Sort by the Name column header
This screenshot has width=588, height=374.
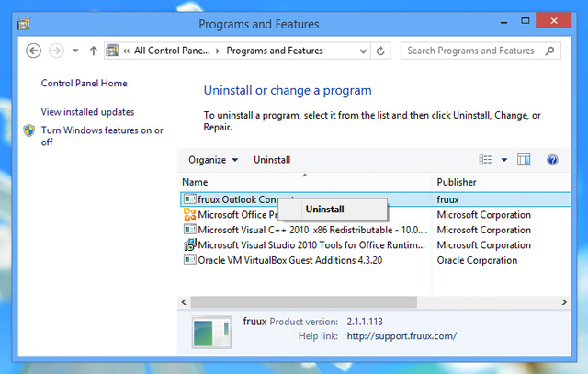click(x=306, y=182)
